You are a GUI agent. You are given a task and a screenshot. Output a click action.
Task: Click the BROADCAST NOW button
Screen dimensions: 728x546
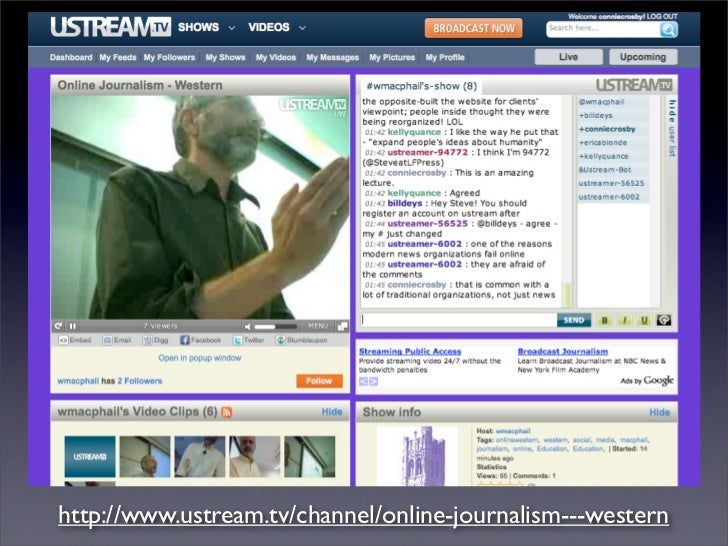474,28
